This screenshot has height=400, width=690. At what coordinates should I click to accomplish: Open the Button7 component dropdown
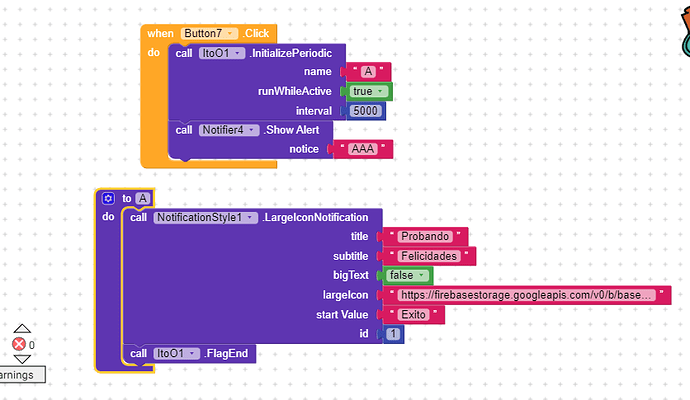(210, 33)
